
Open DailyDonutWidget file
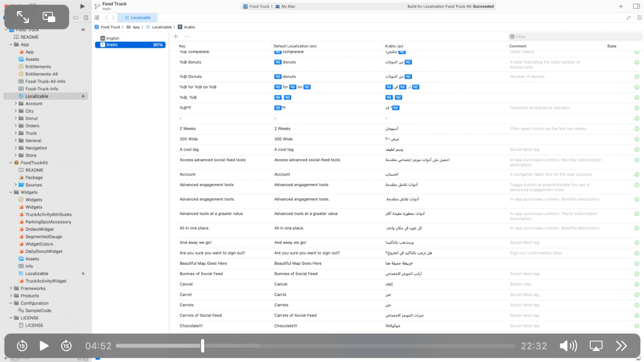pos(44,251)
